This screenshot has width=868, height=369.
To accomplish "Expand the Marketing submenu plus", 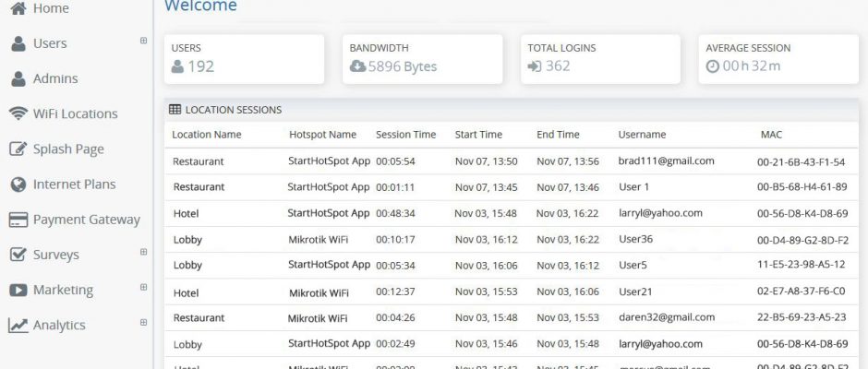I will tap(143, 287).
